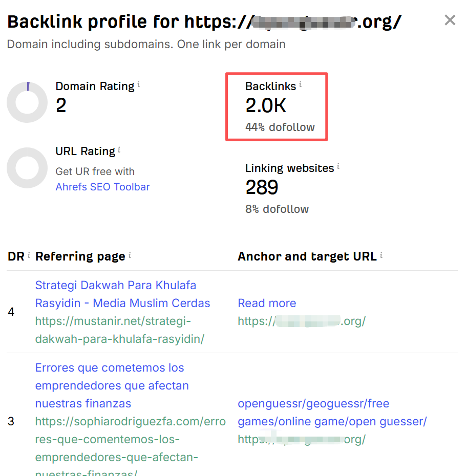Open Errores que cometemos los emprendedores page
Image resolution: width=466 pixels, height=476 pixels.
[112, 385]
